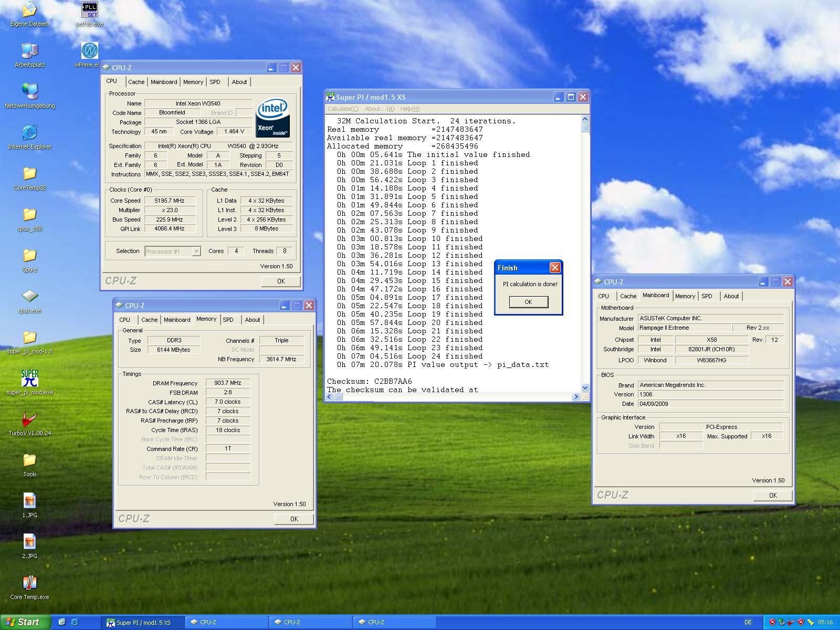Click the Super PI horizontal scrollbar right arrow

point(576,397)
